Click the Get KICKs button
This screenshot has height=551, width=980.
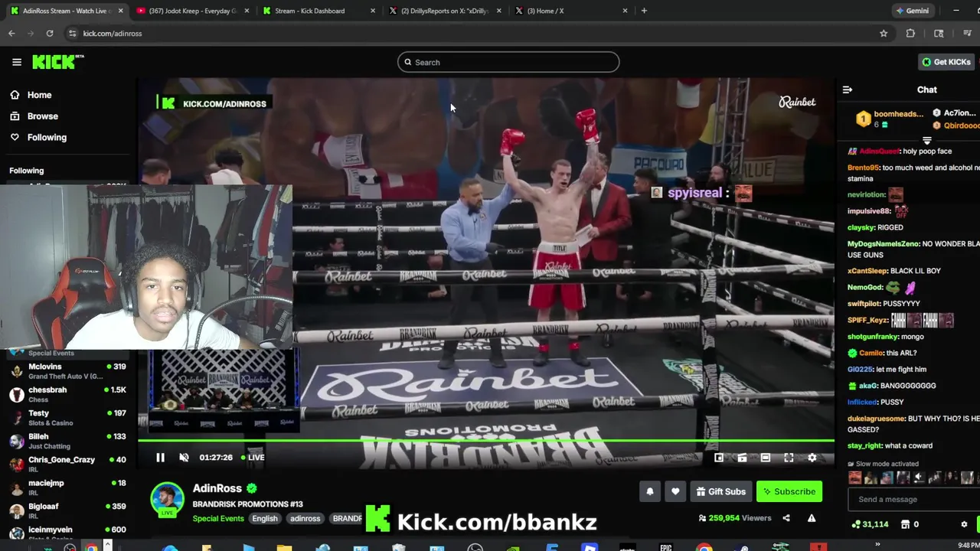coord(946,62)
